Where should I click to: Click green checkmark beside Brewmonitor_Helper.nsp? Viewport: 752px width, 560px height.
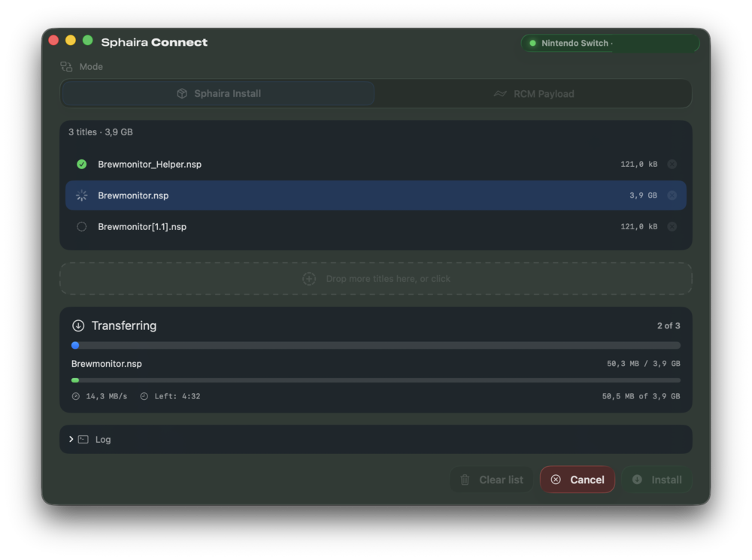81,165
